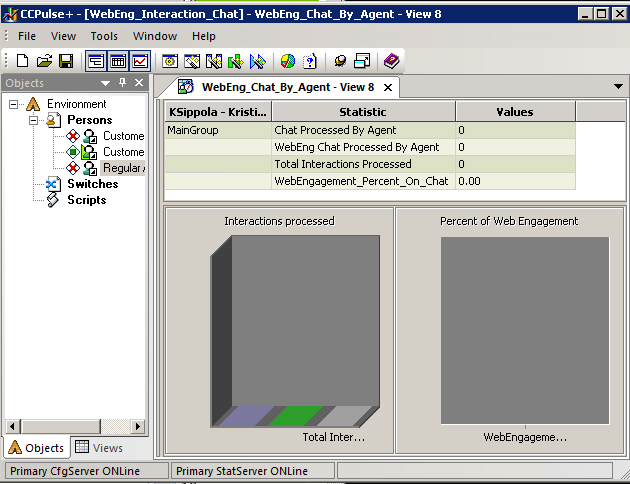Toggle the graph view toolbar button

pos(140,62)
